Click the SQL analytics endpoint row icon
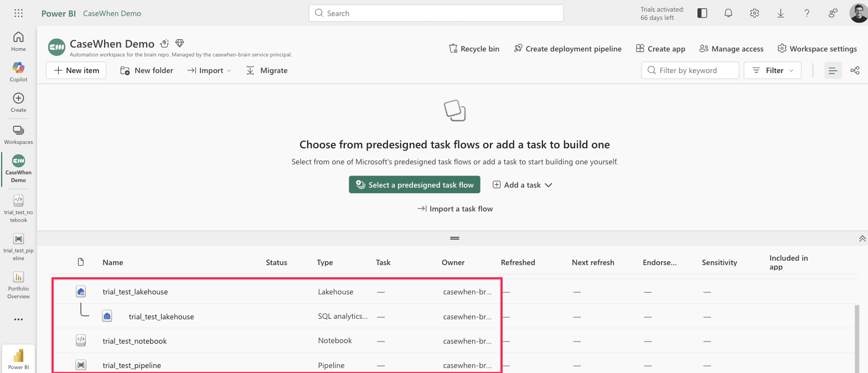 point(107,316)
